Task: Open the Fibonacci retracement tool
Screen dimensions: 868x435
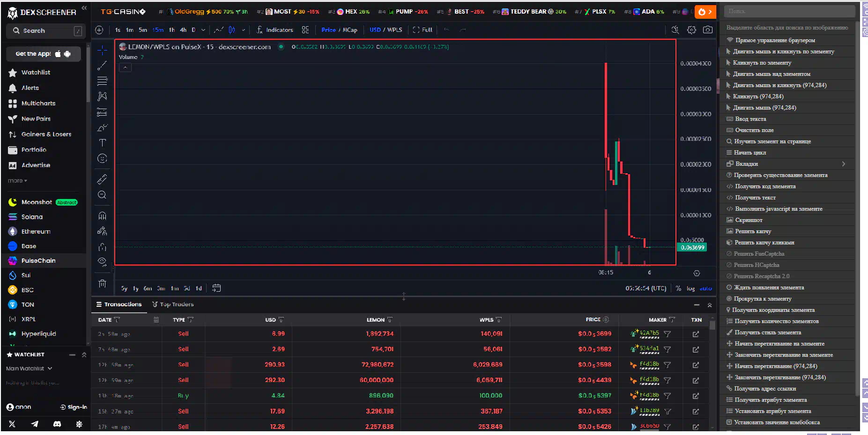Action: (102, 81)
